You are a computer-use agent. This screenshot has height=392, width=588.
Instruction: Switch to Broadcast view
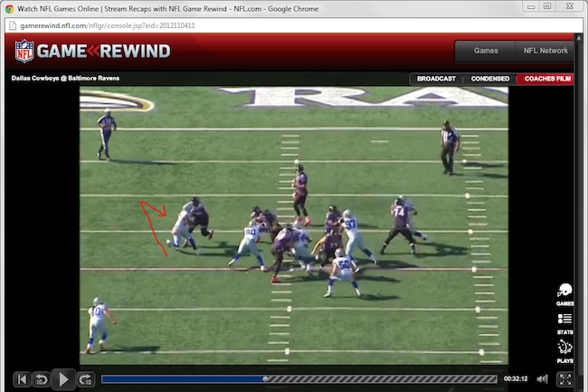436,79
